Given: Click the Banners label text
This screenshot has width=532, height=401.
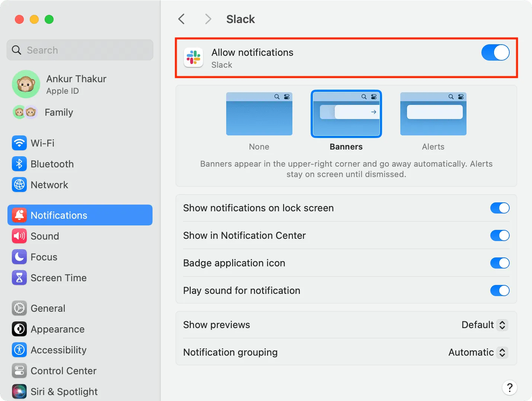Looking at the screenshot, I should pos(346,147).
